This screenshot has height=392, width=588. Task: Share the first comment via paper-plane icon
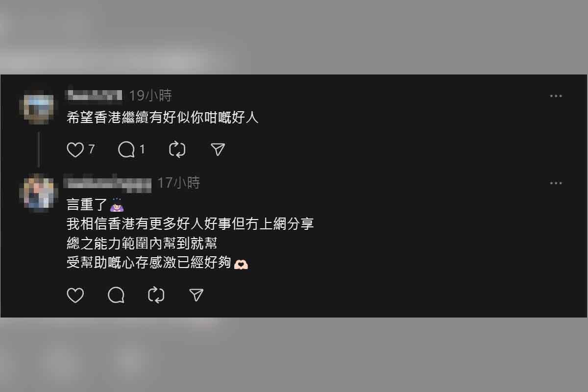click(218, 149)
